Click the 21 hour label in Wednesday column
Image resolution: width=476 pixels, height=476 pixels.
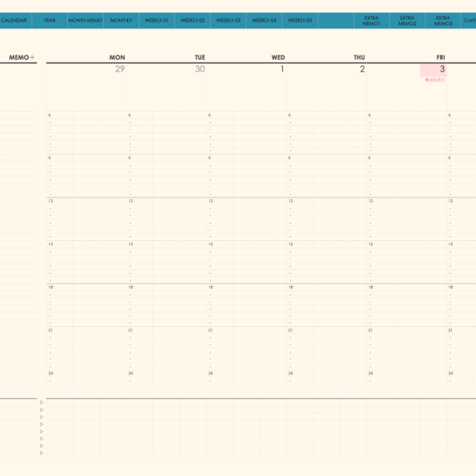click(x=211, y=330)
